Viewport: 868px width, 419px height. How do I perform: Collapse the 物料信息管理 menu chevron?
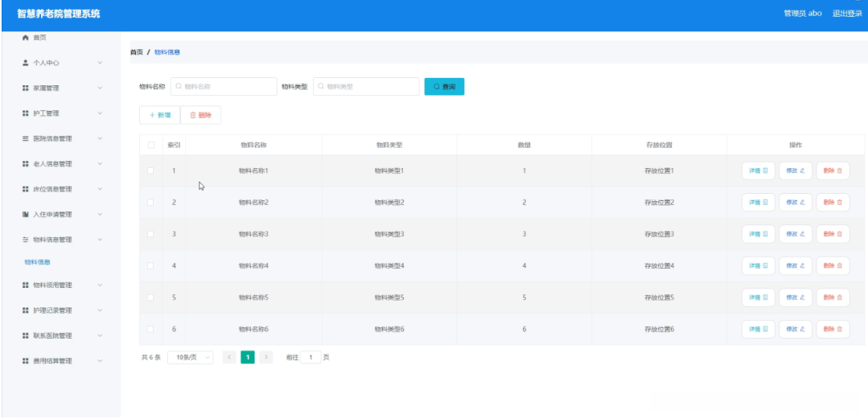point(100,239)
